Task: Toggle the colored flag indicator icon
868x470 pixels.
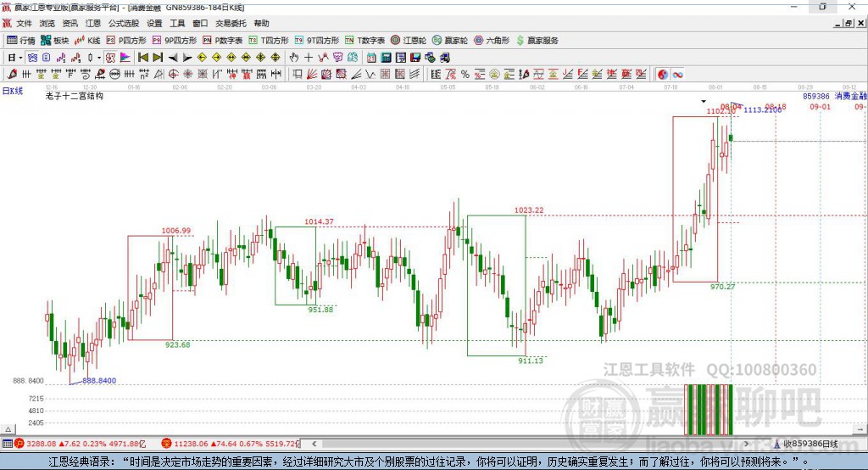Action: (125, 58)
